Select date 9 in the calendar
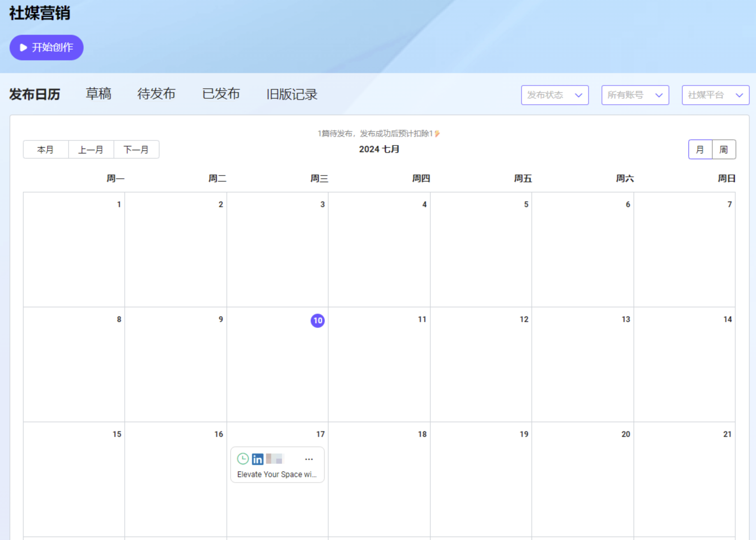The width and height of the screenshot is (756, 540). click(221, 319)
